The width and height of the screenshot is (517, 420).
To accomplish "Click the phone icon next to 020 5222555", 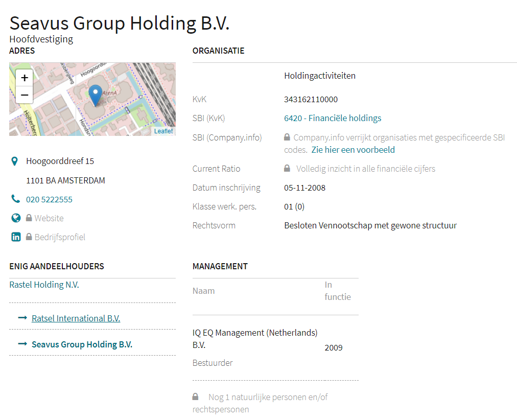I will coord(15,199).
